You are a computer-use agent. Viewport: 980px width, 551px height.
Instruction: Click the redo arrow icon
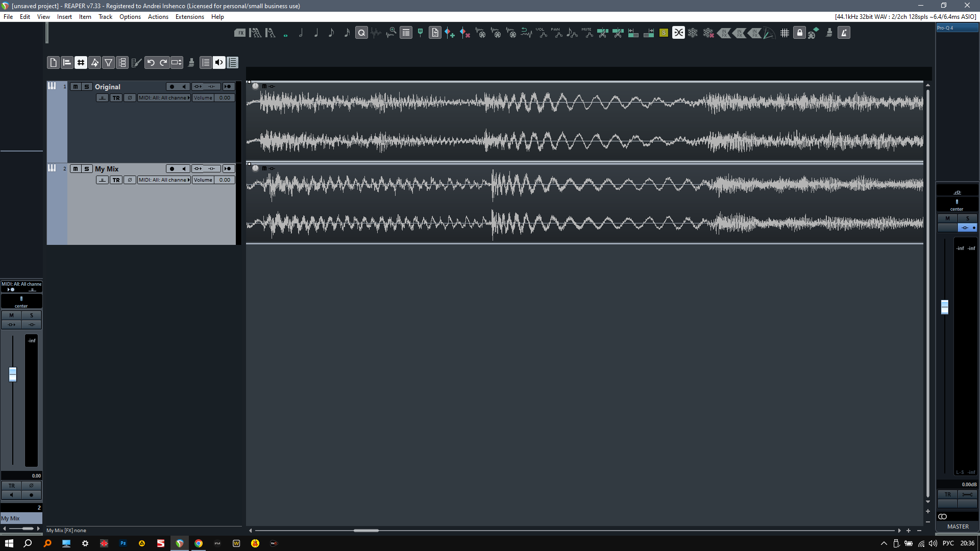163,63
